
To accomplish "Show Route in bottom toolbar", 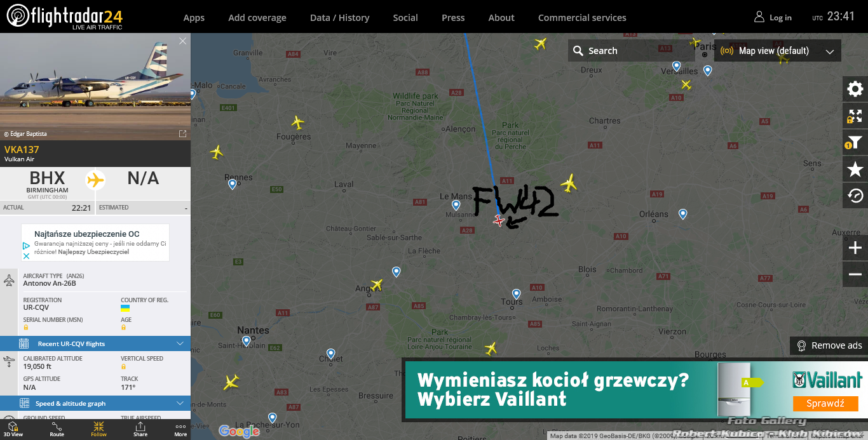I will pos(57,429).
